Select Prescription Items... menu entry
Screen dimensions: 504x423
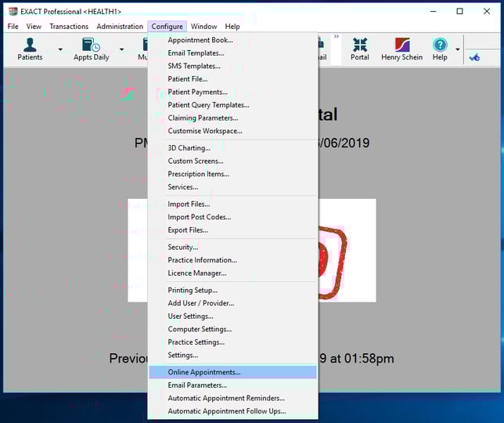pos(232,174)
